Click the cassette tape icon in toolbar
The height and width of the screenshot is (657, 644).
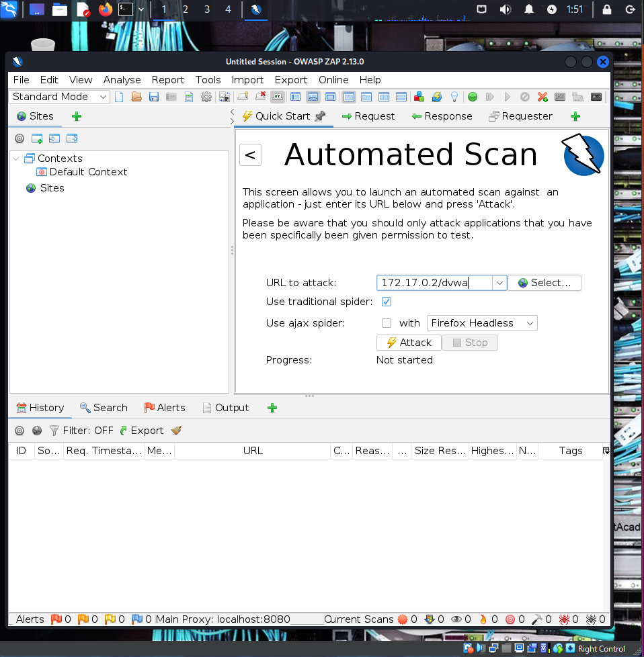click(596, 97)
